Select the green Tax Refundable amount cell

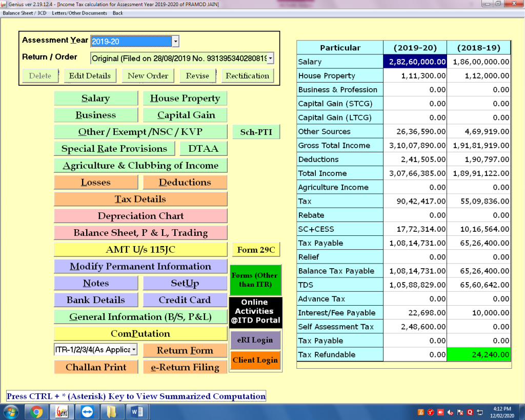(x=479, y=354)
